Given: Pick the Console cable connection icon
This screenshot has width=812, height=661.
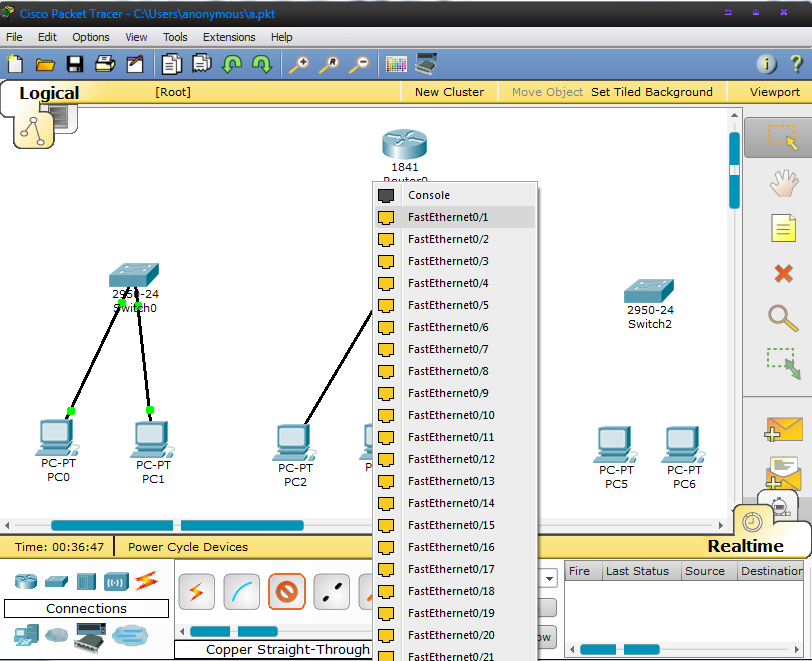Looking at the screenshot, I should tap(241, 592).
